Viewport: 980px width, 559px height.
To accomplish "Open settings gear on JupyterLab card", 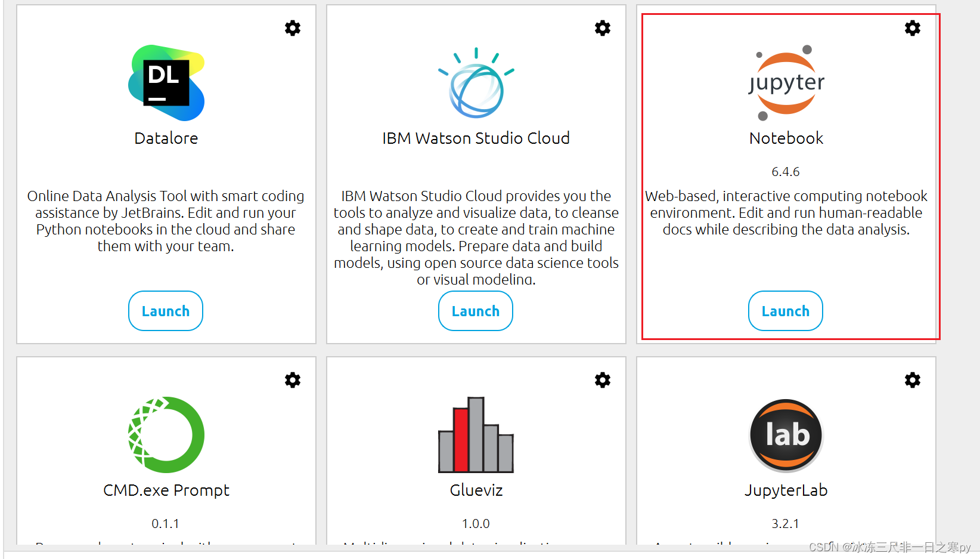I will pos(913,380).
